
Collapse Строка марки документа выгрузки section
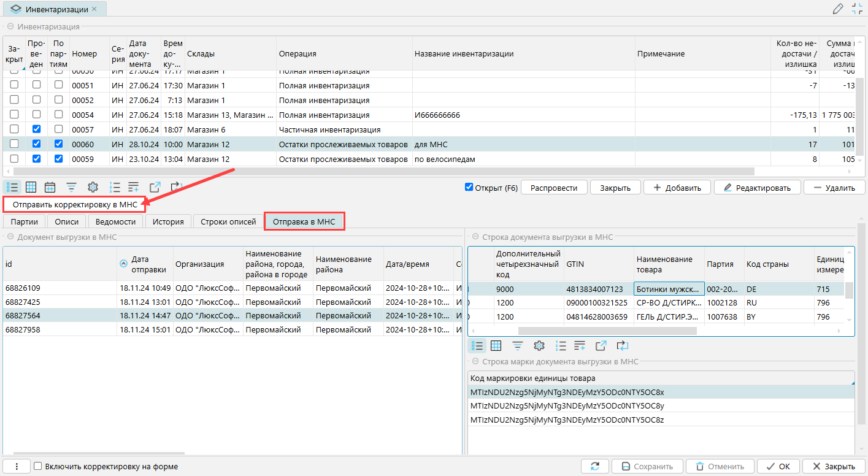tap(475, 362)
